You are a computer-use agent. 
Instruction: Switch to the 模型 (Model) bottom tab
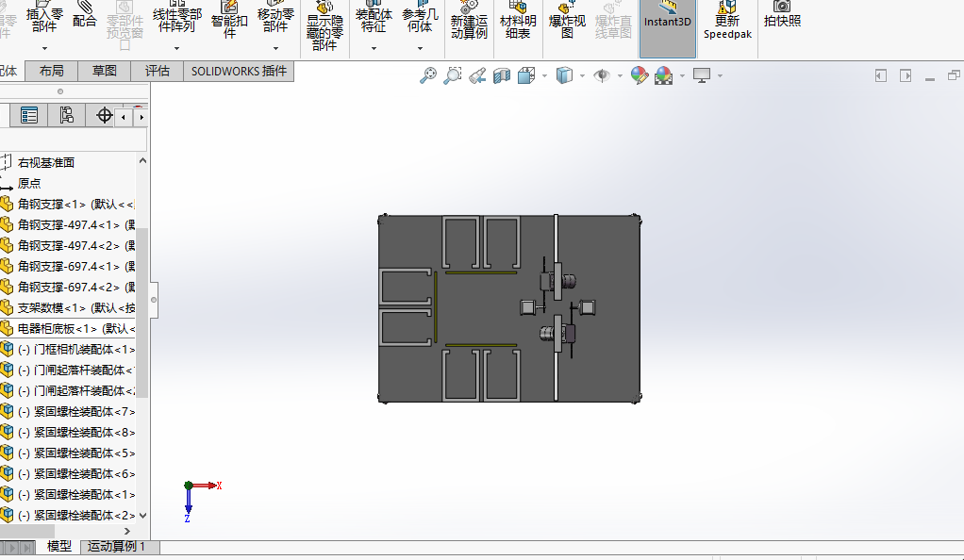point(59,546)
